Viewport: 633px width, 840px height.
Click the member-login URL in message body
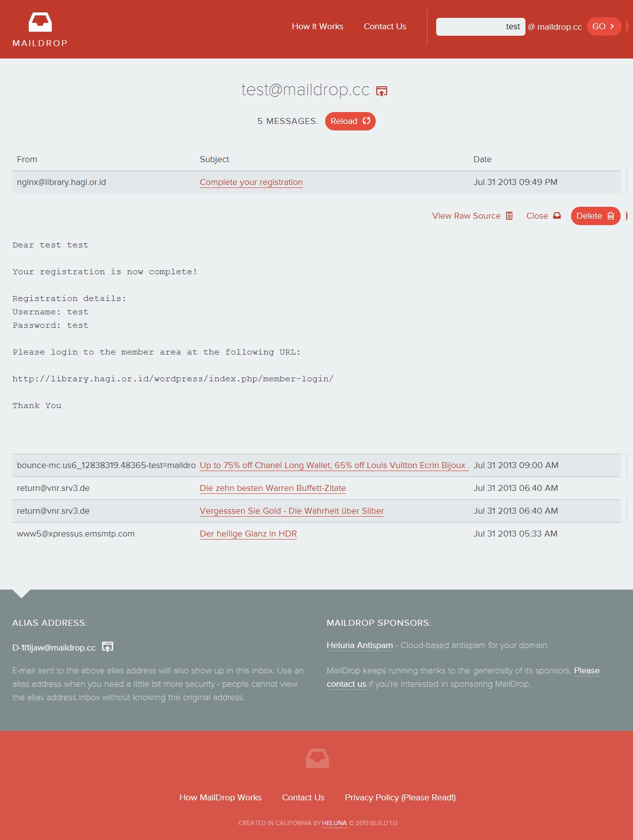(x=173, y=379)
